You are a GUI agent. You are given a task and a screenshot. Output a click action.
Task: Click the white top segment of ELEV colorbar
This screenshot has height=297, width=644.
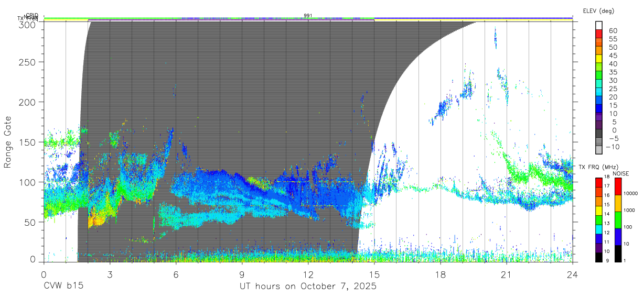point(599,26)
